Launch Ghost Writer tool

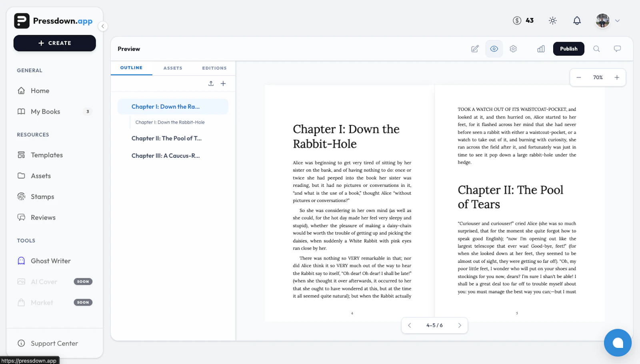[51, 261]
